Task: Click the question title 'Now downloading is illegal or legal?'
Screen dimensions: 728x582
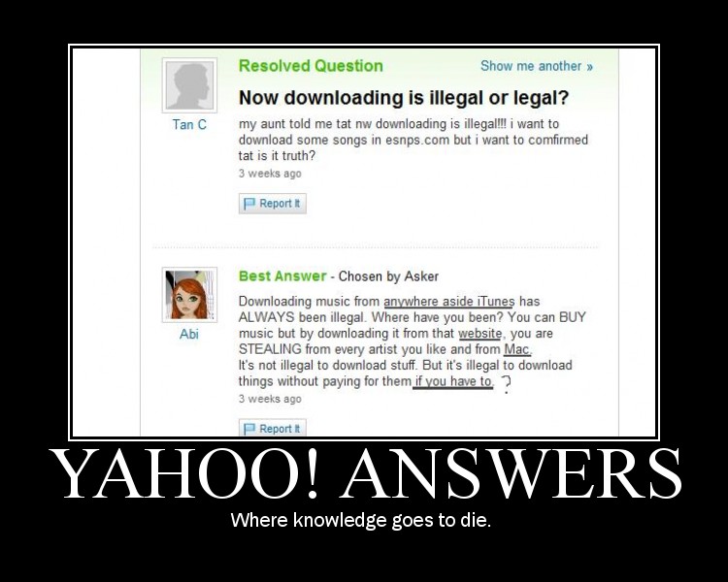Action: (x=404, y=97)
